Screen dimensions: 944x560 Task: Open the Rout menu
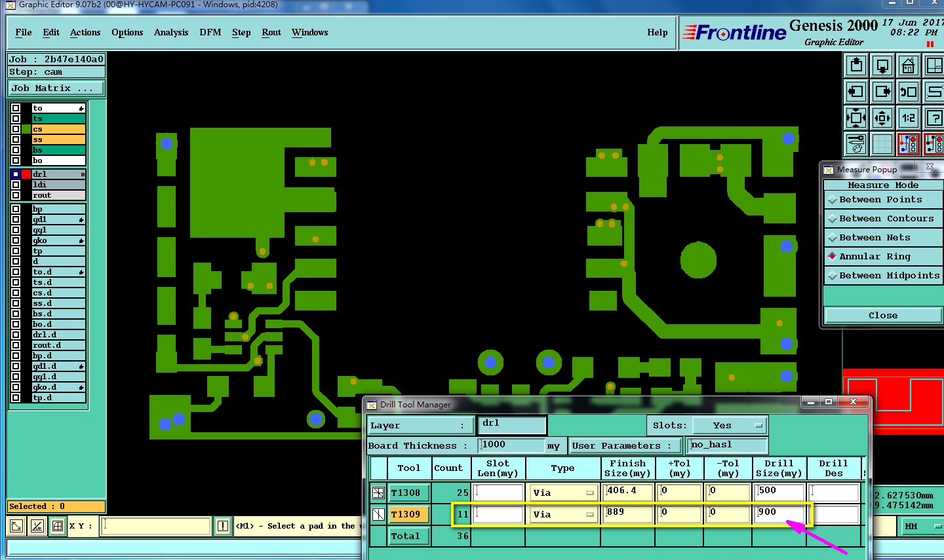tap(271, 32)
